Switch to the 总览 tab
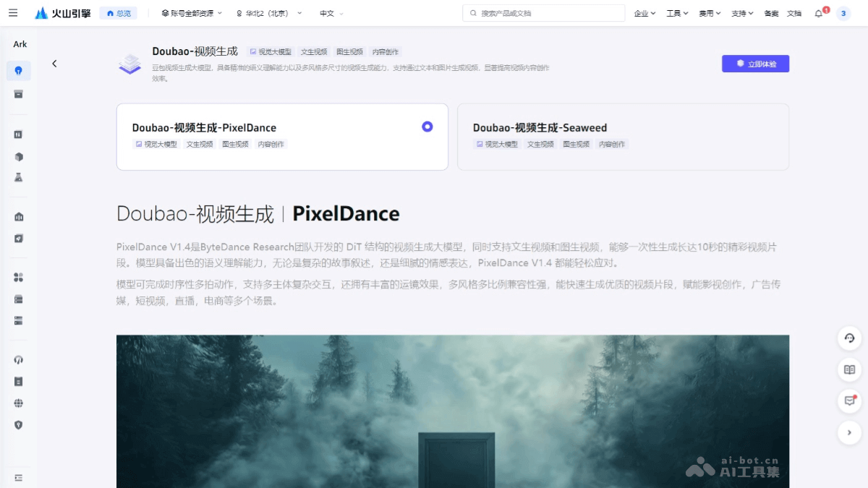This screenshot has width=868, height=488. (118, 12)
